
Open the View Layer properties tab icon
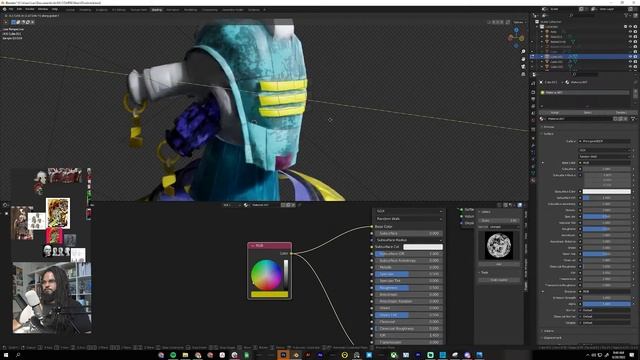click(x=533, y=106)
